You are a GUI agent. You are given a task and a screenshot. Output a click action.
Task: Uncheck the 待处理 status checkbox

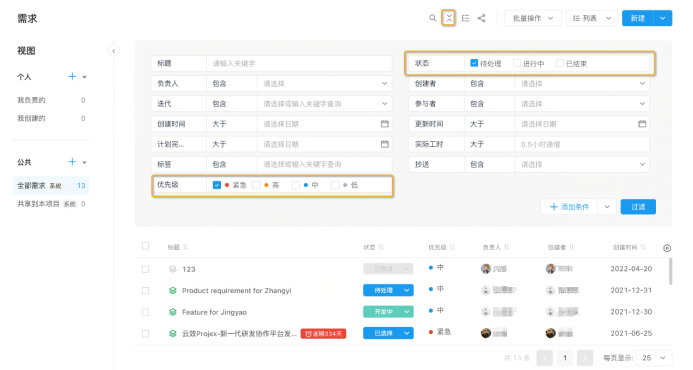pyautogui.click(x=474, y=63)
